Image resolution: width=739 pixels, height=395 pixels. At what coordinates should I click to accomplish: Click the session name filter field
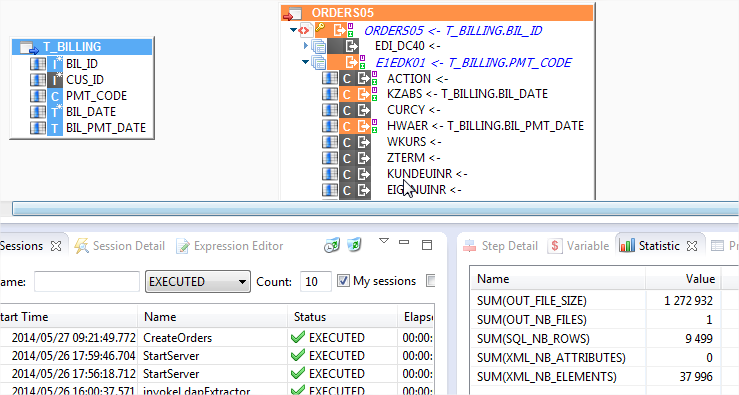87,281
